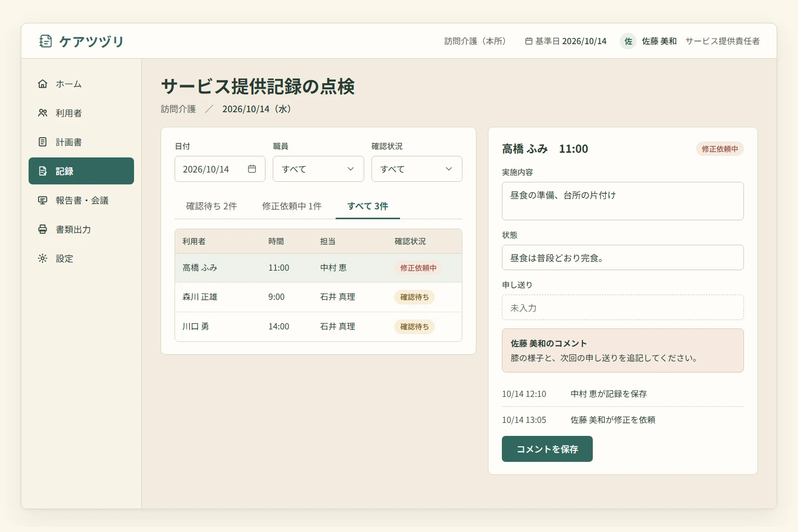The height and width of the screenshot is (532, 798).
Task: Click the empty 申し送り field
Action: [623, 308]
